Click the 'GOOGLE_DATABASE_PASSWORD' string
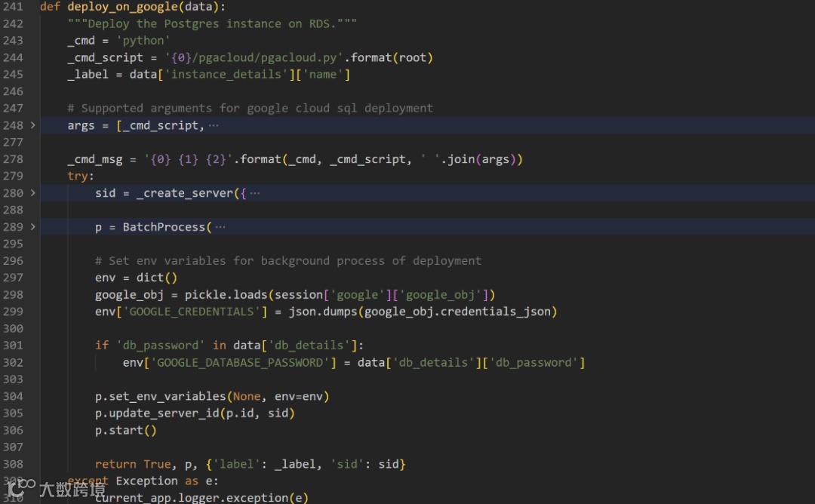This screenshot has height=504, width=815. tap(240, 363)
